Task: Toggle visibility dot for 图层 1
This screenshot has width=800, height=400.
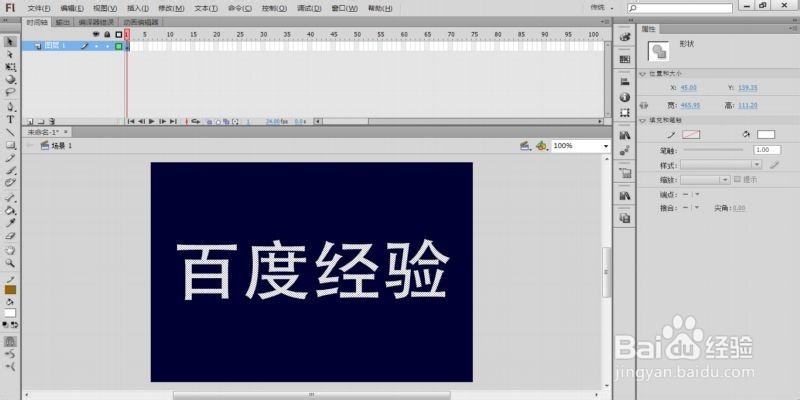Action: coord(96,46)
